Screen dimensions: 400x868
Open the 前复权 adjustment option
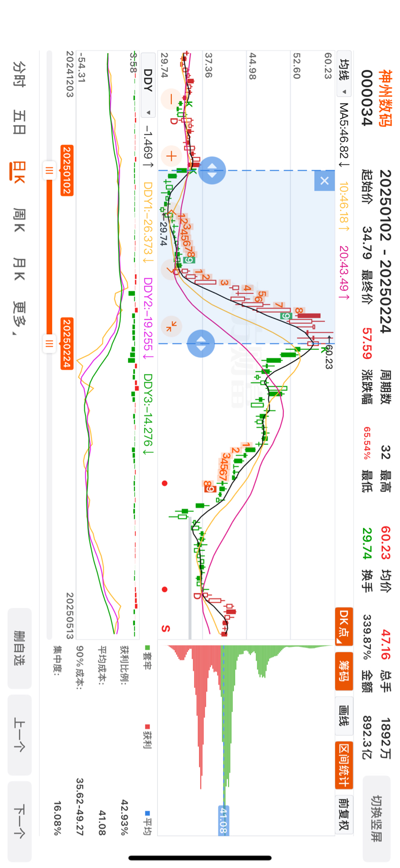(x=344, y=814)
